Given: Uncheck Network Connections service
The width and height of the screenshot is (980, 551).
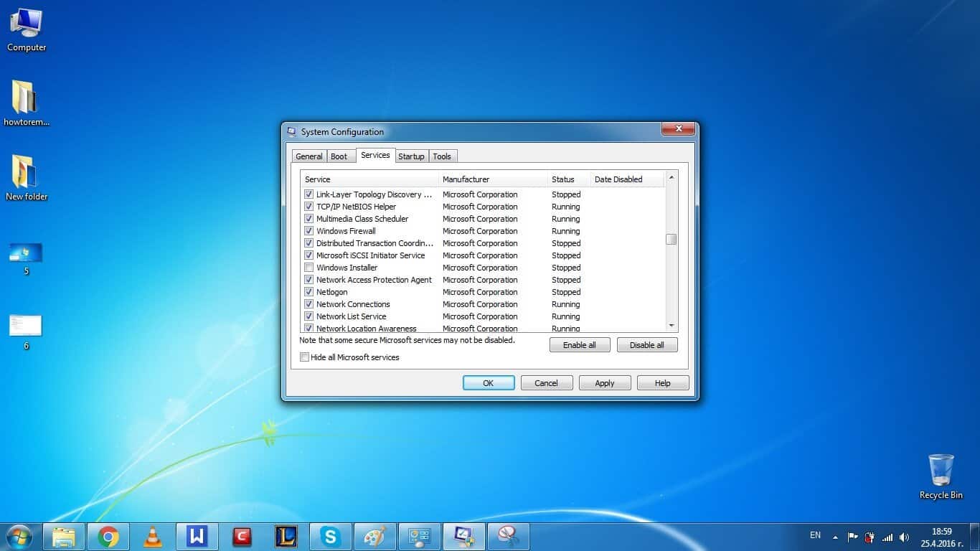Looking at the screenshot, I should pos(309,304).
